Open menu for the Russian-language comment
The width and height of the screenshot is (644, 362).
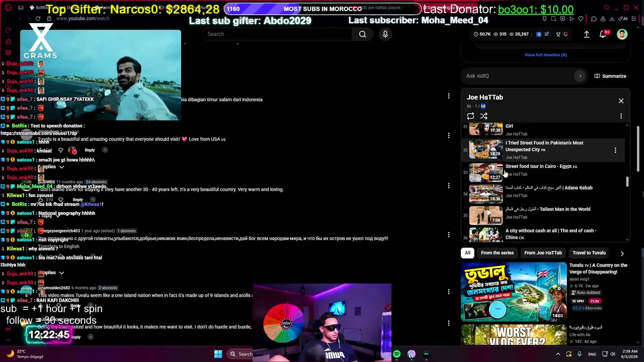pos(448,235)
